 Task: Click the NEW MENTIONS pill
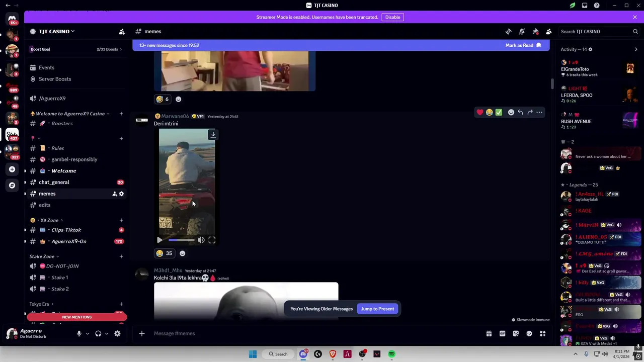[76, 317]
